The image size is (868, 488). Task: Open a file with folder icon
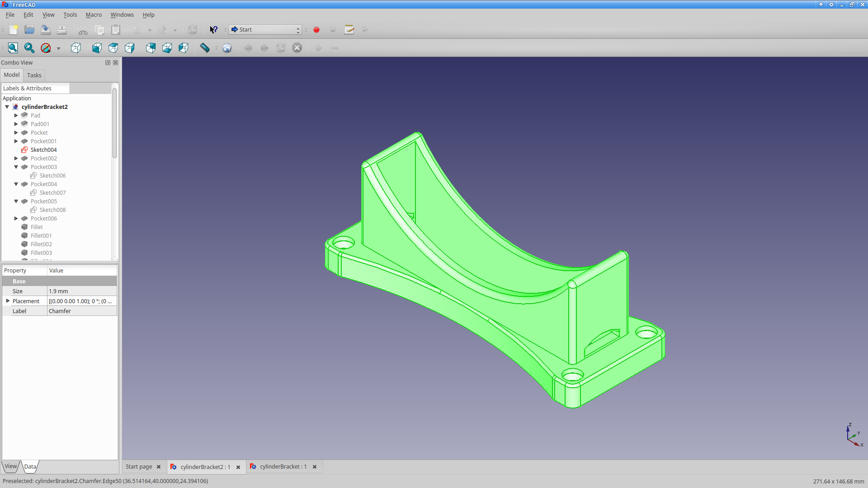(x=29, y=30)
